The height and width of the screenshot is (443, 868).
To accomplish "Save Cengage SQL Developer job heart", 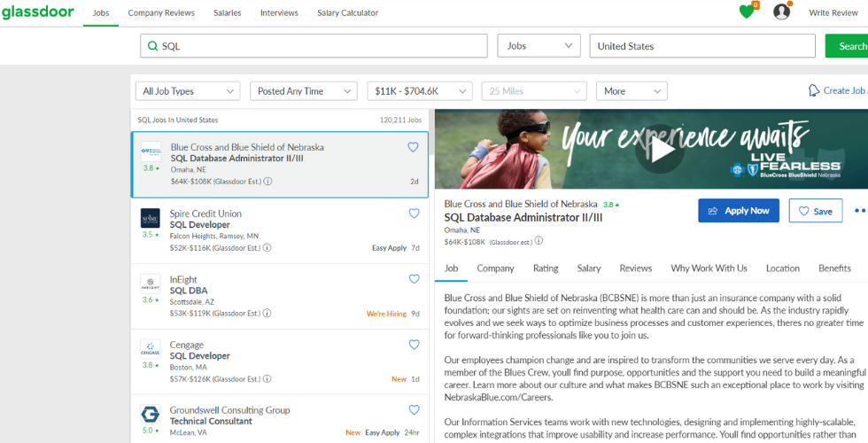I will click(415, 345).
